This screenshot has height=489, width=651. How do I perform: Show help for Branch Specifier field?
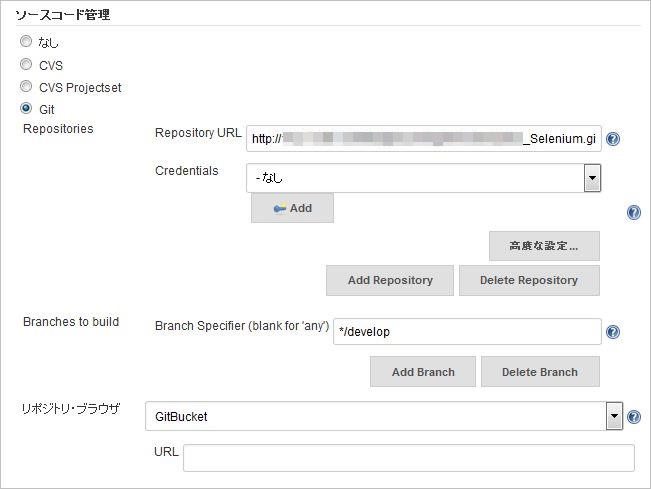[x=613, y=332]
